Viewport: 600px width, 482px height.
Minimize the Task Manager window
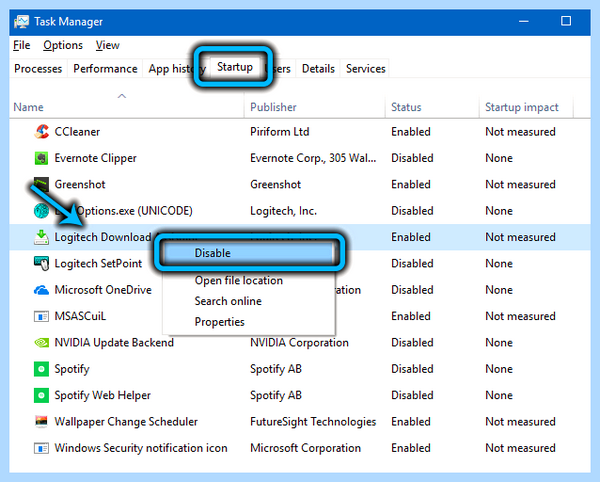(x=524, y=21)
